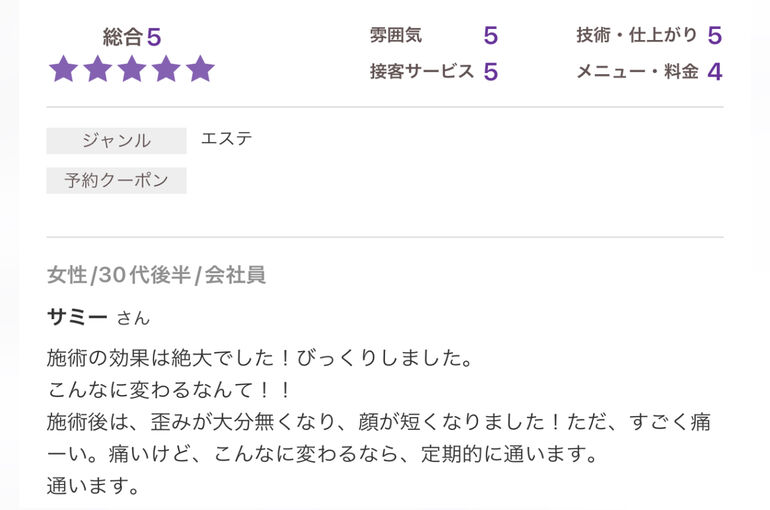Click the 接客サービス rating label
The width and height of the screenshot is (770, 510).
pos(422,72)
